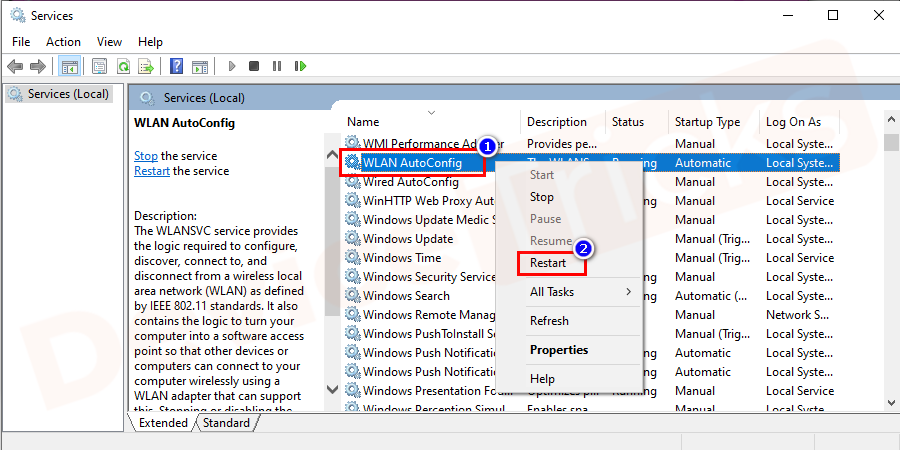Click the Start Service play icon
The image size is (900, 450).
pyautogui.click(x=232, y=67)
